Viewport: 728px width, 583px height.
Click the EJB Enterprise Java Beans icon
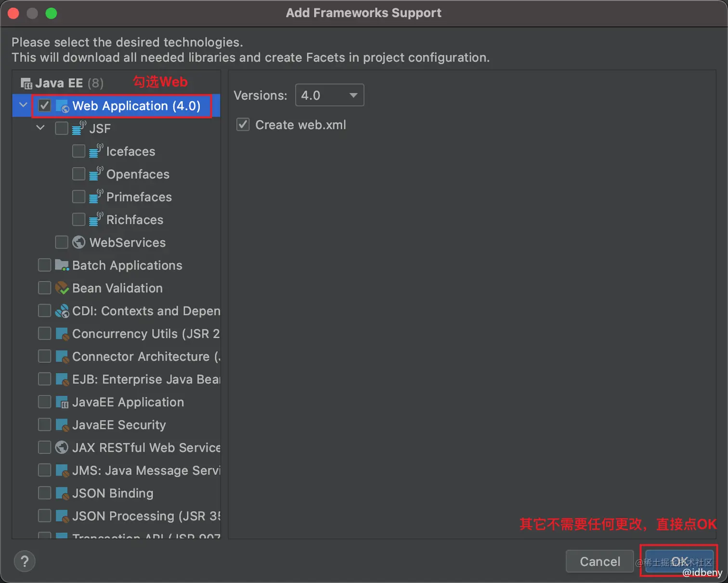click(63, 379)
